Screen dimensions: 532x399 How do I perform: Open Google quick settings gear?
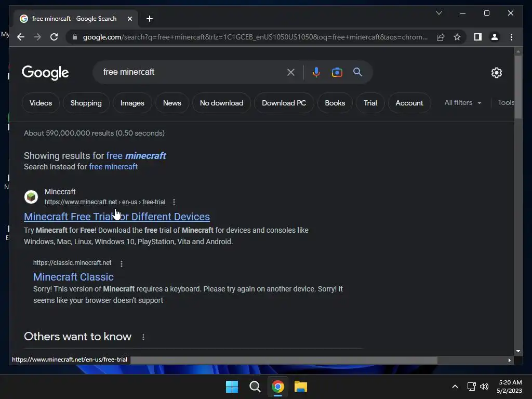click(x=496, y=72)
